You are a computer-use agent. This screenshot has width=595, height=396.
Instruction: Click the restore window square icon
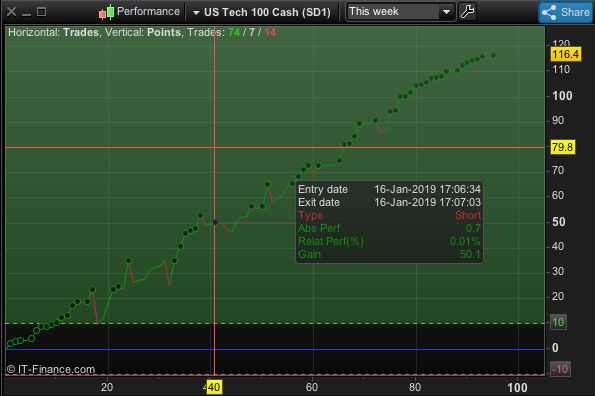pos(41,12)
